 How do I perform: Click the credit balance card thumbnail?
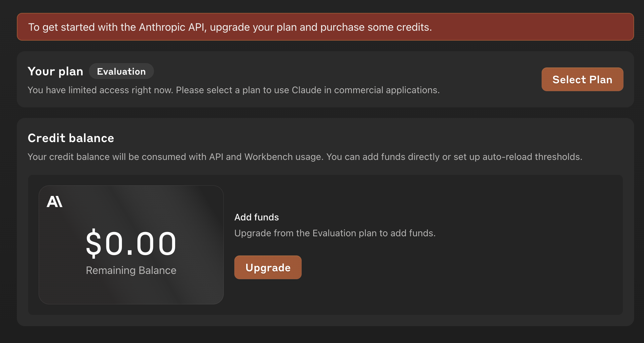131,245
